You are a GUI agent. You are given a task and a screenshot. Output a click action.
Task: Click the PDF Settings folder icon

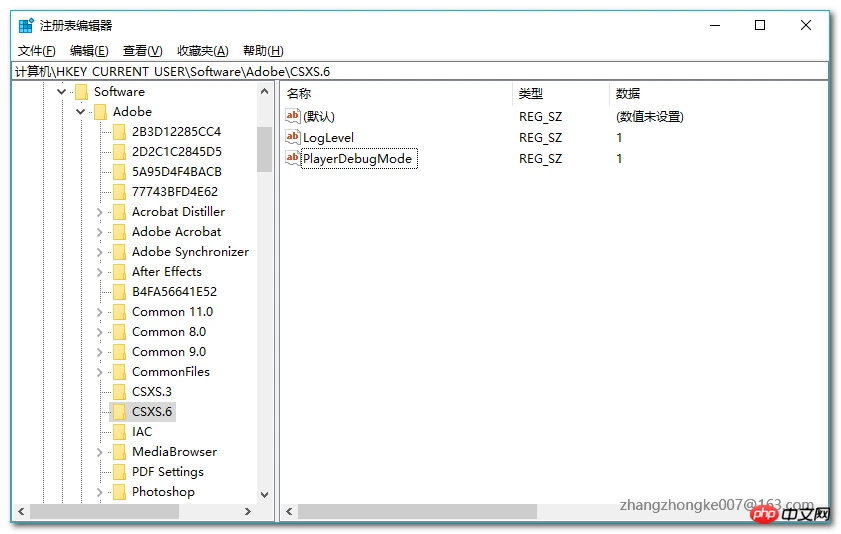coord(120,472)
